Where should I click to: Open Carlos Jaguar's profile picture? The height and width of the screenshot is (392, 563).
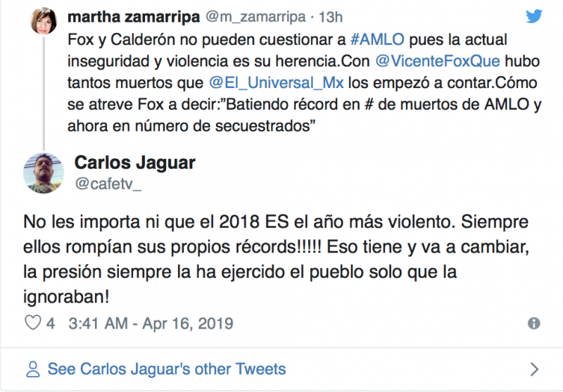[44, 175]
